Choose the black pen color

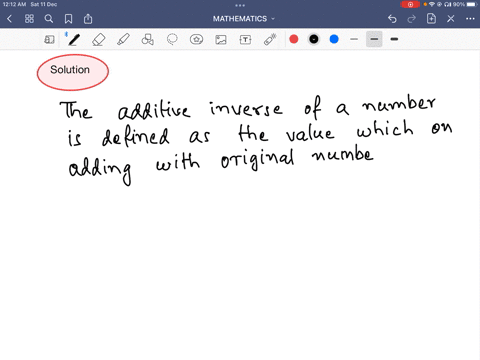[x=314, y=39]
